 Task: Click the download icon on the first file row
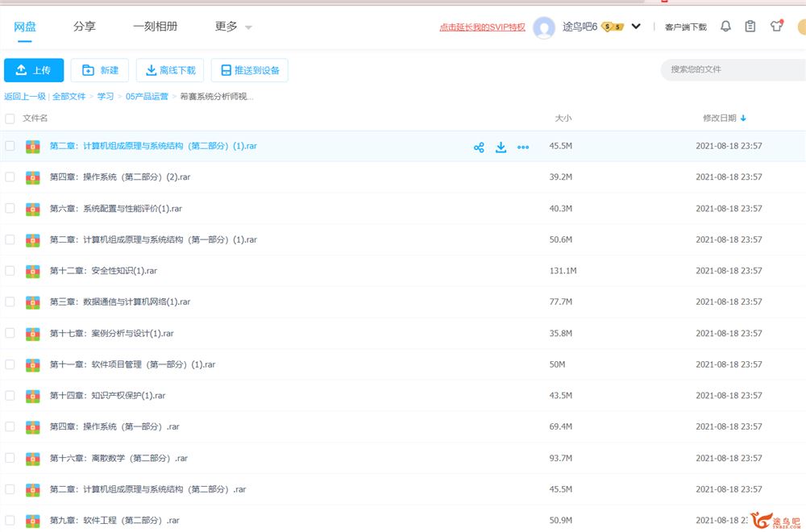tap(501, 147)
